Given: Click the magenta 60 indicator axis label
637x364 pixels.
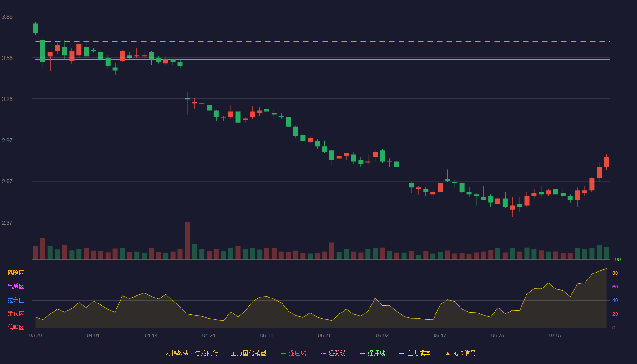Looking at the screenshot, I should [x=615, y=287].
